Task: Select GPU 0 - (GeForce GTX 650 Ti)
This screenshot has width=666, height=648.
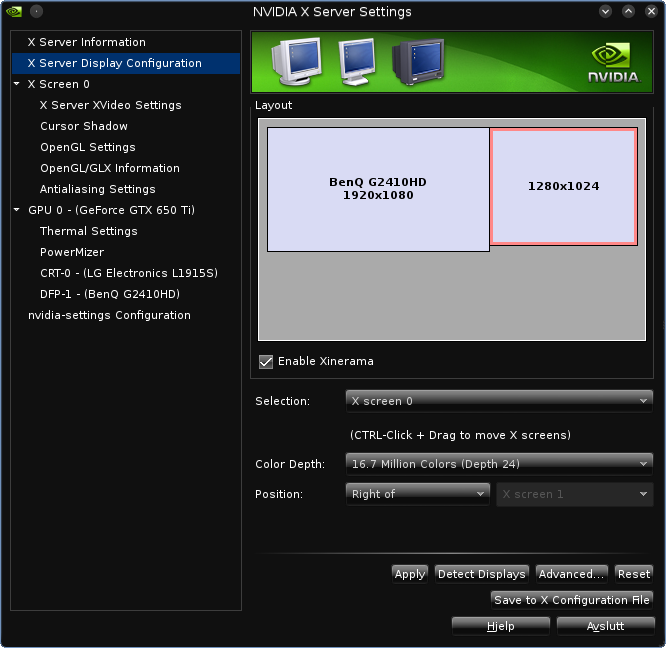Action: 111,210
